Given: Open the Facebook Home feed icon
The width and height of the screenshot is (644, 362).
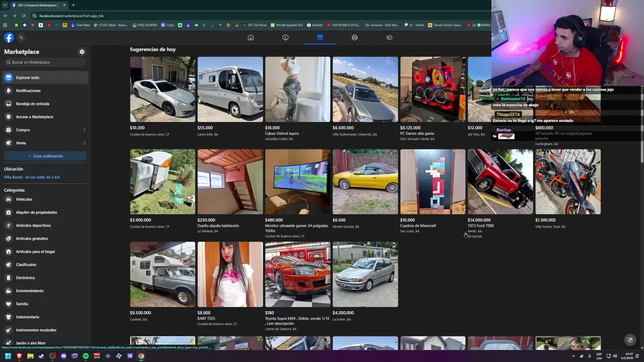Looking at the screenshot, I should (251, 37).
